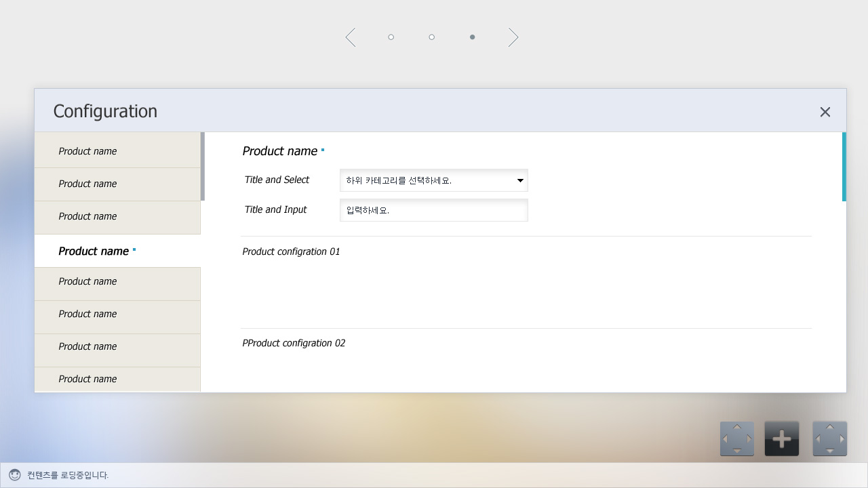Screen dimensions: 868x488
Task: Click the gray sidebar list scrollbar thumb
Action: coord(203,167)
